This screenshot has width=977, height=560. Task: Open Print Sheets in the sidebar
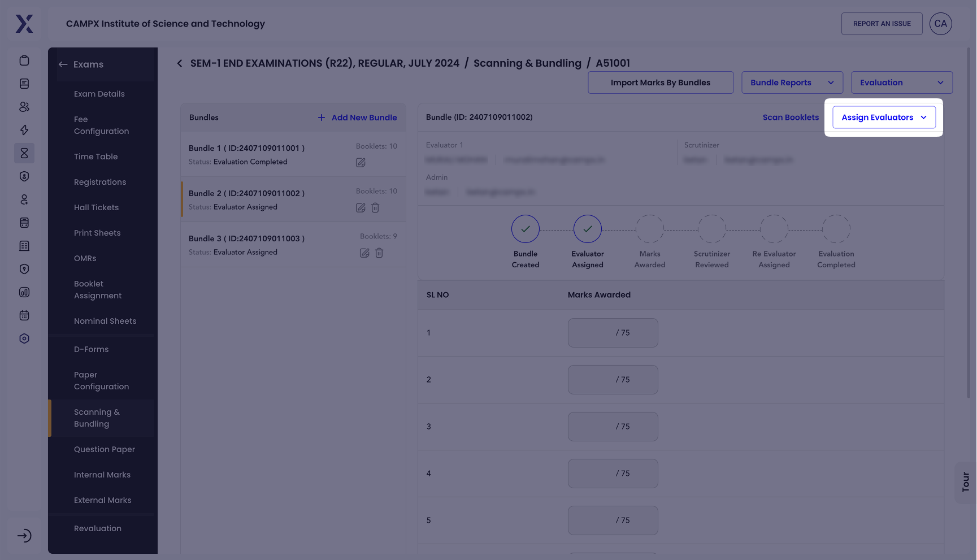97,233
